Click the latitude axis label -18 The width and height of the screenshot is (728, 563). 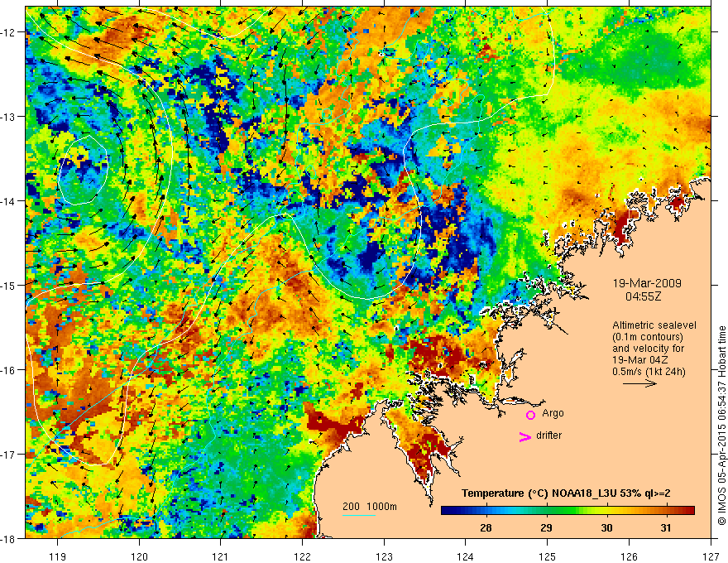coord(8,539)
